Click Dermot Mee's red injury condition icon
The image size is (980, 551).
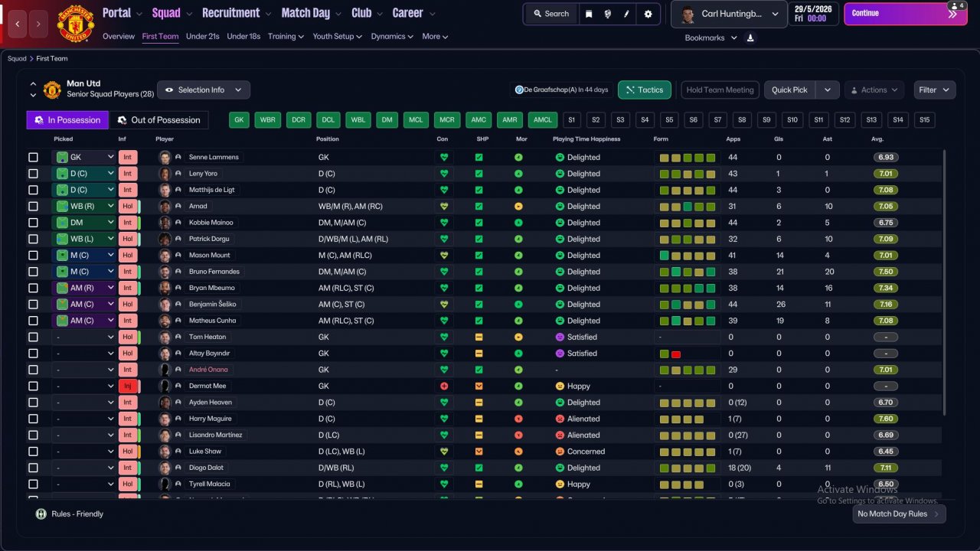pos(443,386)
